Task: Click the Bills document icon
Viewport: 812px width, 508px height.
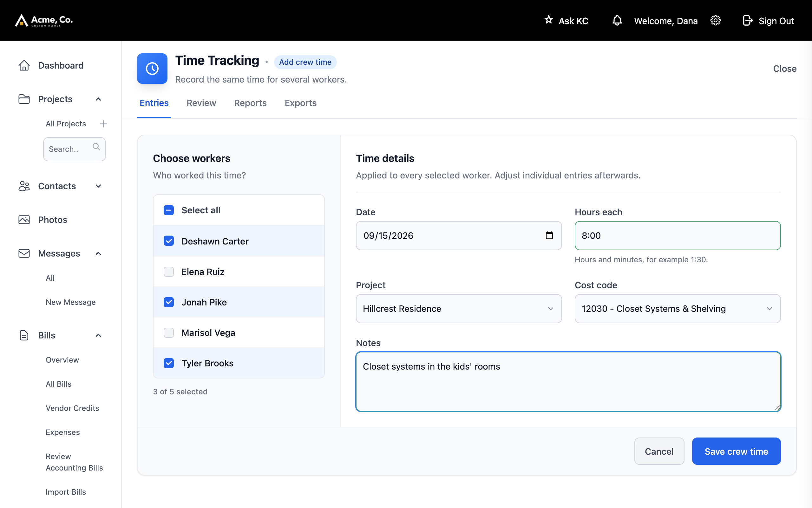Action: 24,335
